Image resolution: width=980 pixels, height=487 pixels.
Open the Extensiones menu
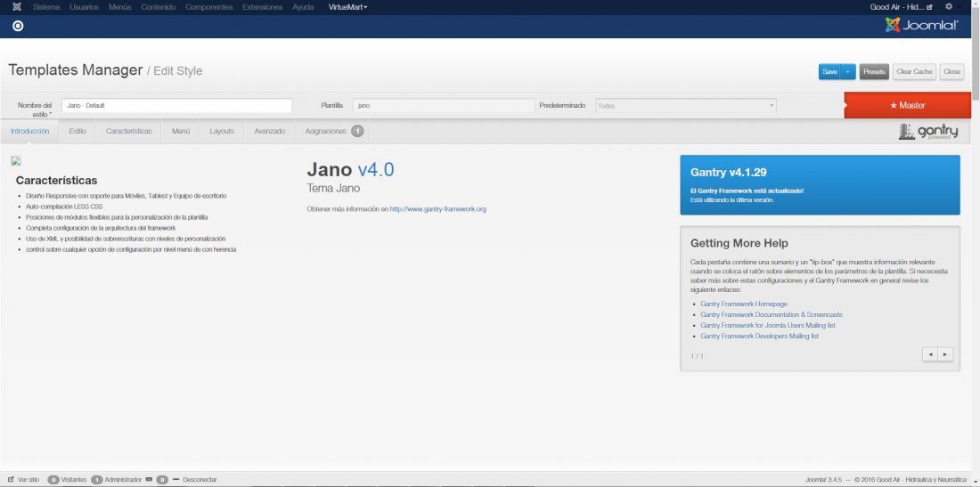[x=263, y=7]
